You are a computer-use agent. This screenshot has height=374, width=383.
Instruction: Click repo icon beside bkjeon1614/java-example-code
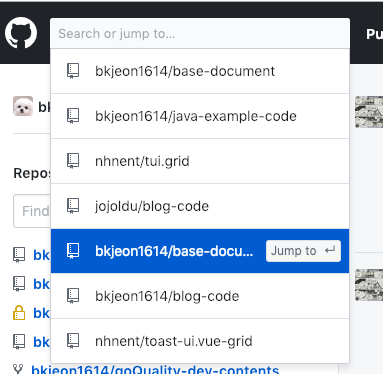pos(73,116)
